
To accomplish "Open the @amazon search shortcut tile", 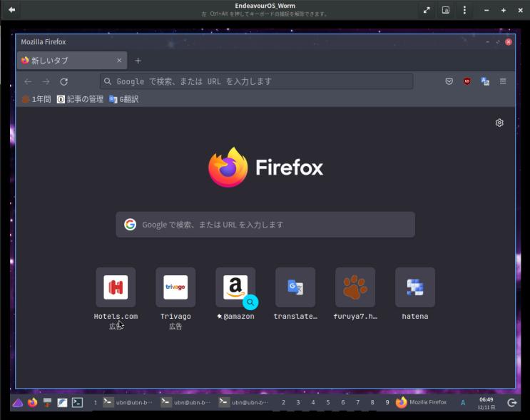I will [x=235, y=287].
